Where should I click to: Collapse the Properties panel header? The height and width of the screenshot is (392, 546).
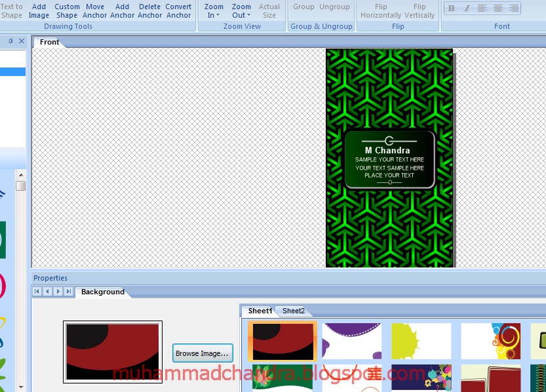click(50, 278)
